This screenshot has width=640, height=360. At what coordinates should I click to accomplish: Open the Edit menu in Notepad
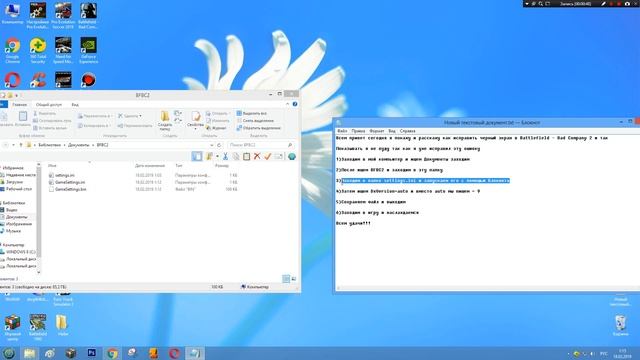(358, 131)
